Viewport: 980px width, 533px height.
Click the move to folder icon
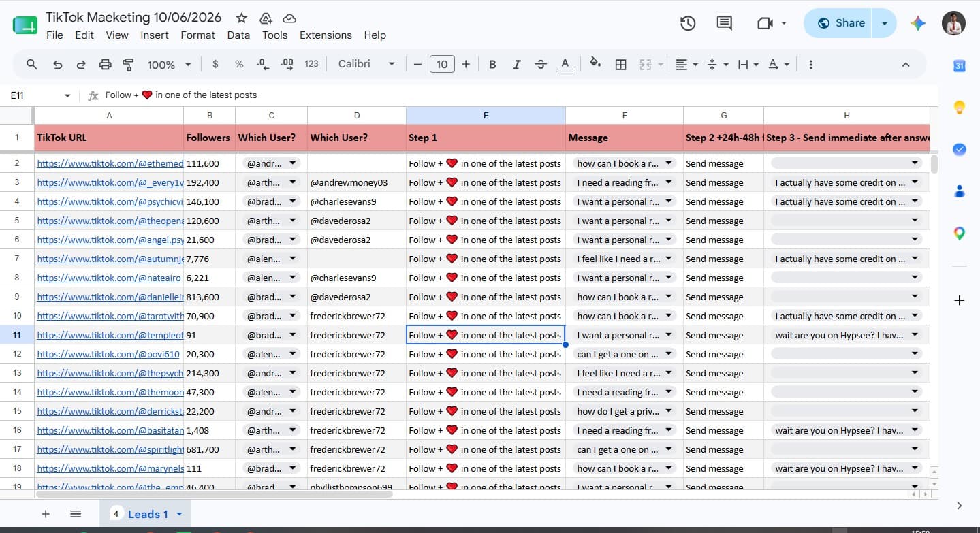pyautogui.click(x=266, y=18)
